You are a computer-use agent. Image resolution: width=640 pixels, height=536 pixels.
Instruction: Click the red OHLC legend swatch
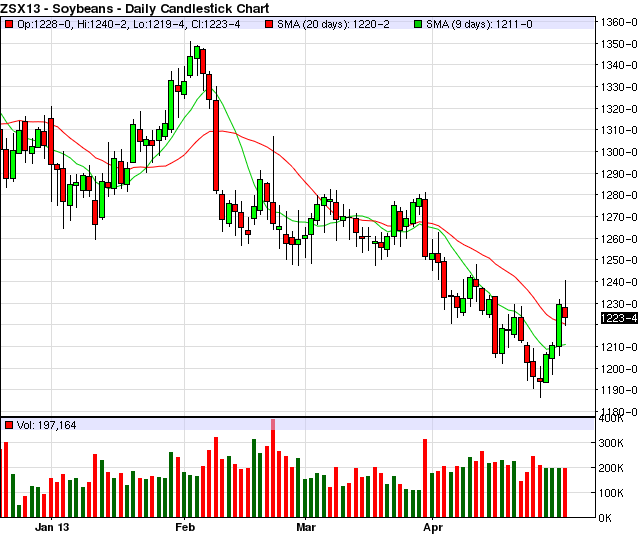click(x=9, y=24)
